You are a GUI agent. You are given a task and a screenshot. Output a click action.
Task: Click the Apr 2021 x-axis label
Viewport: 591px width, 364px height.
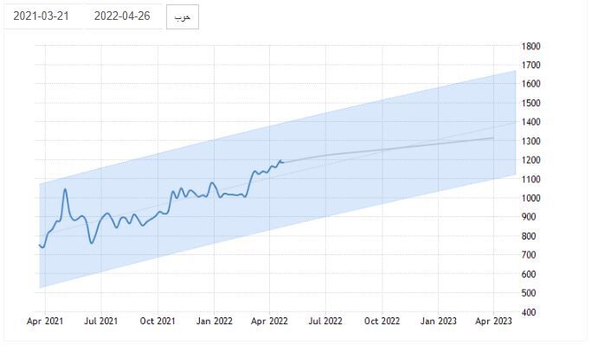(45, 322)
